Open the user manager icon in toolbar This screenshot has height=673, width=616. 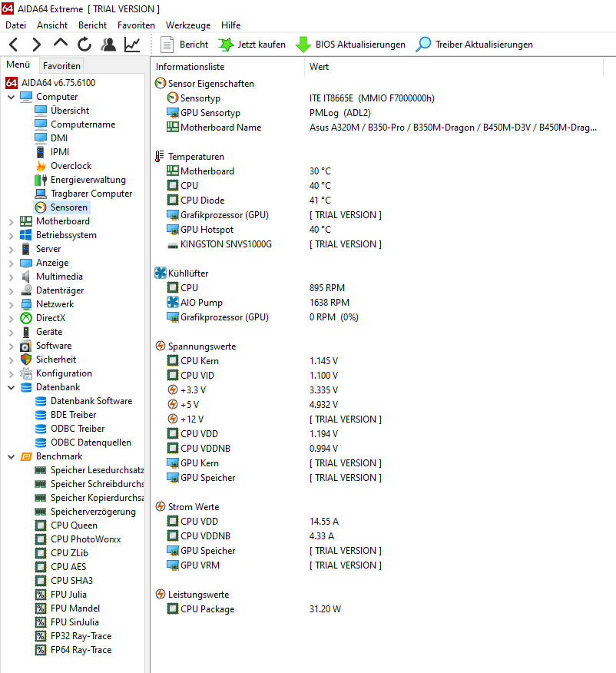click(108, 45)
